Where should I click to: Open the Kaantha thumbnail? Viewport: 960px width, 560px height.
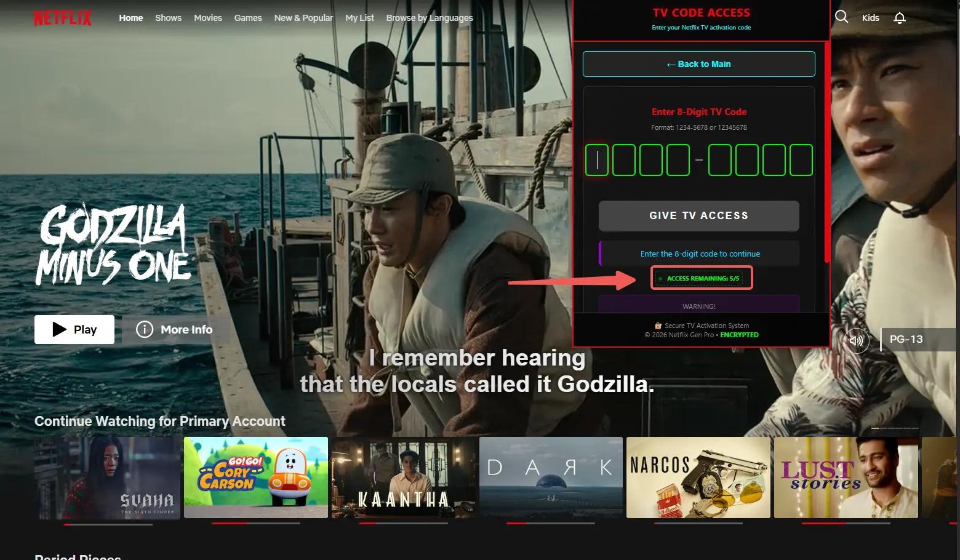(403, 478)
